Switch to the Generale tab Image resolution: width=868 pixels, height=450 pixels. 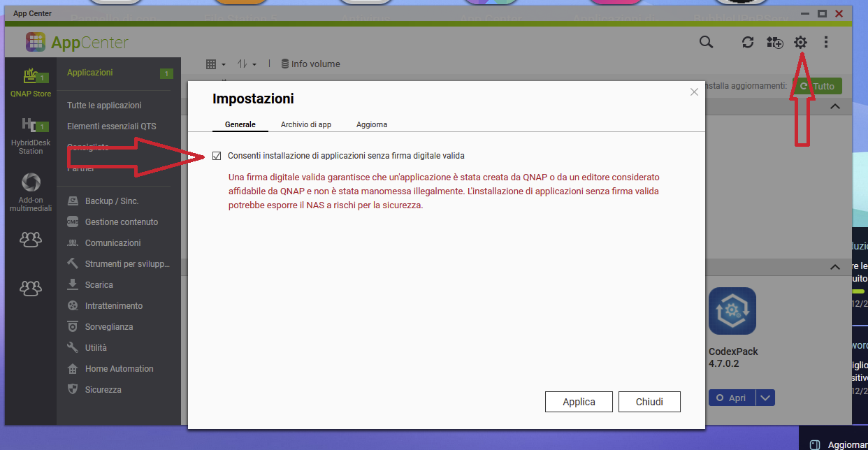pyautogui.click(x=240, y=124)
